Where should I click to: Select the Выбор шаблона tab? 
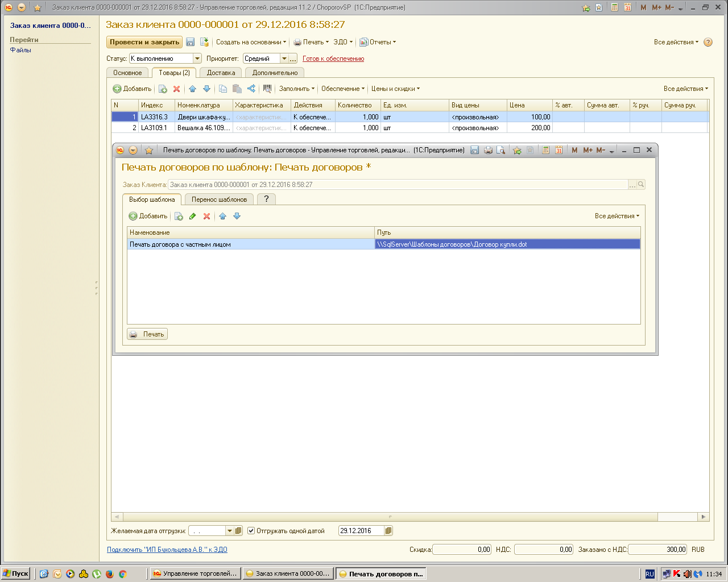(x=152, y=199)
